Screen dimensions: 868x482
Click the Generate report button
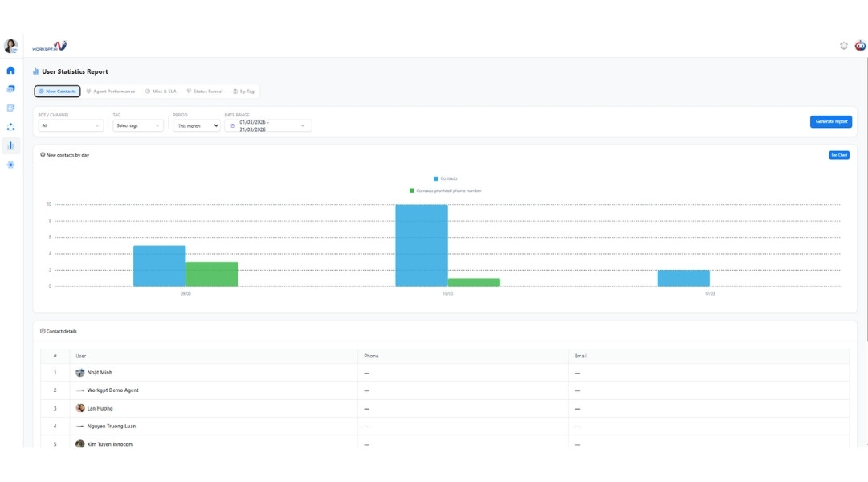tap(830, 122)
